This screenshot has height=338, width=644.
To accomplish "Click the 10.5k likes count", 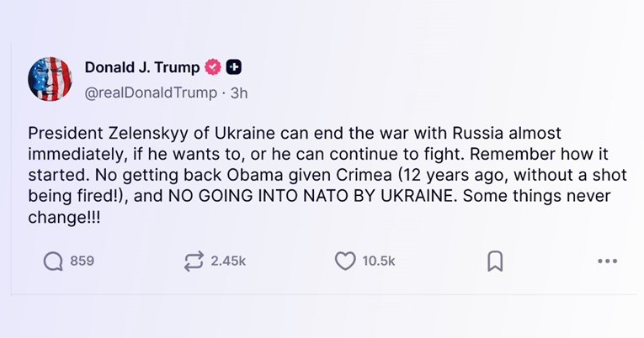I will 379,261.
